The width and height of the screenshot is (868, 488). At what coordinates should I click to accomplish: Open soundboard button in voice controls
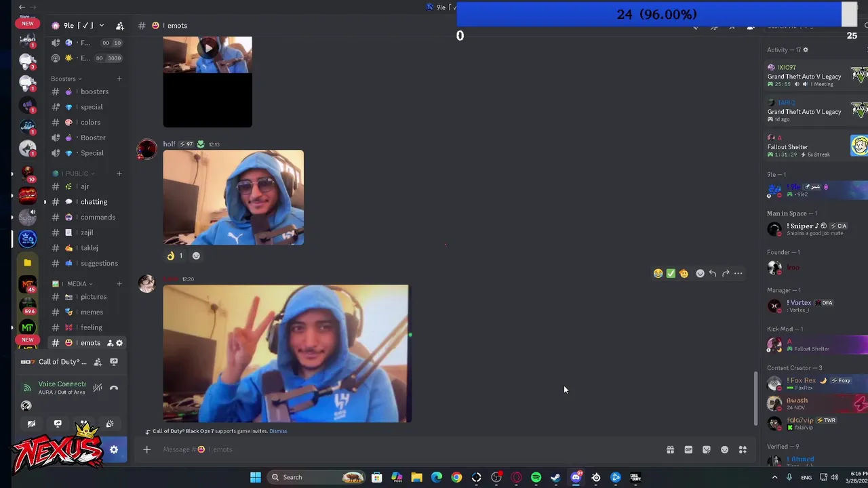pos(110,424)
